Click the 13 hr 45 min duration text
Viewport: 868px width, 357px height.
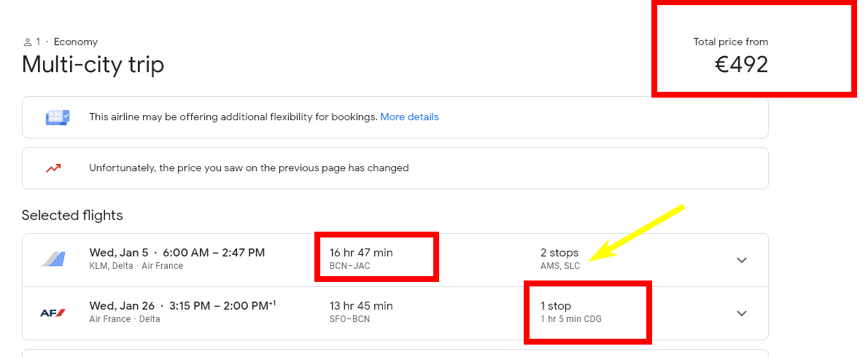[361, 305]
